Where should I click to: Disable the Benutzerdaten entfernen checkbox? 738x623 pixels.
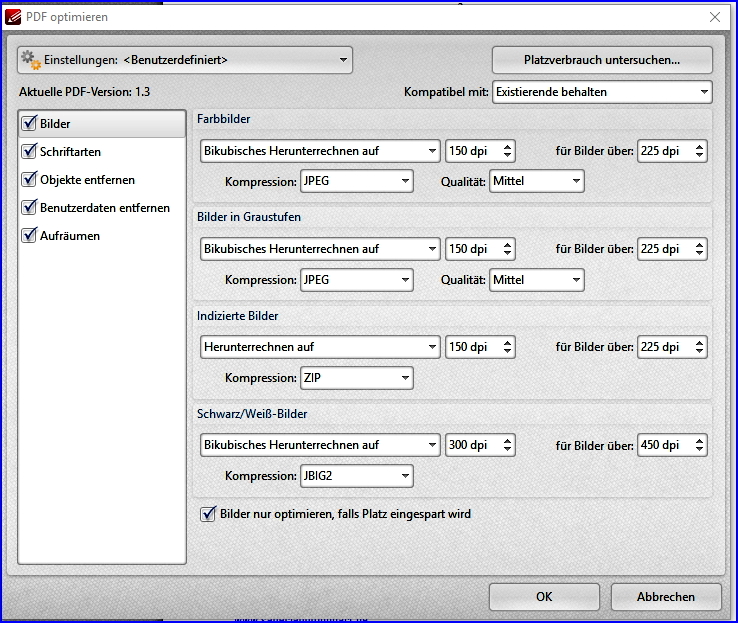click(29, 208)
